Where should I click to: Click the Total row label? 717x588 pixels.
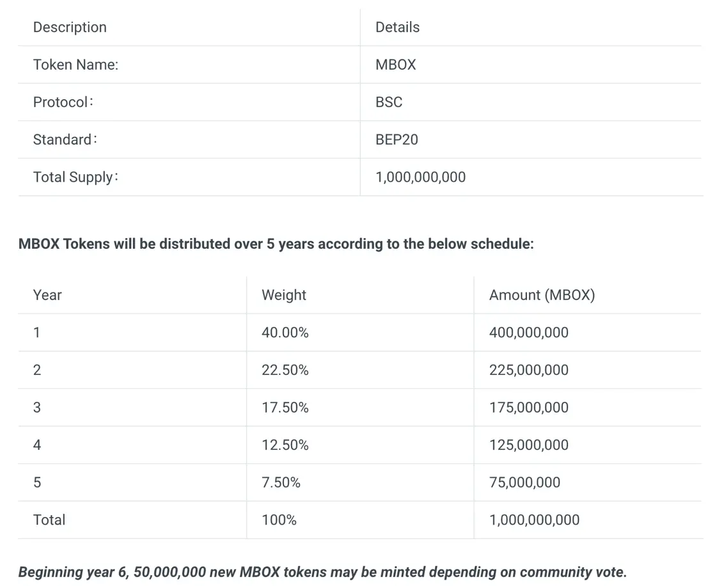pyautogui.click(x=49, y=520)
